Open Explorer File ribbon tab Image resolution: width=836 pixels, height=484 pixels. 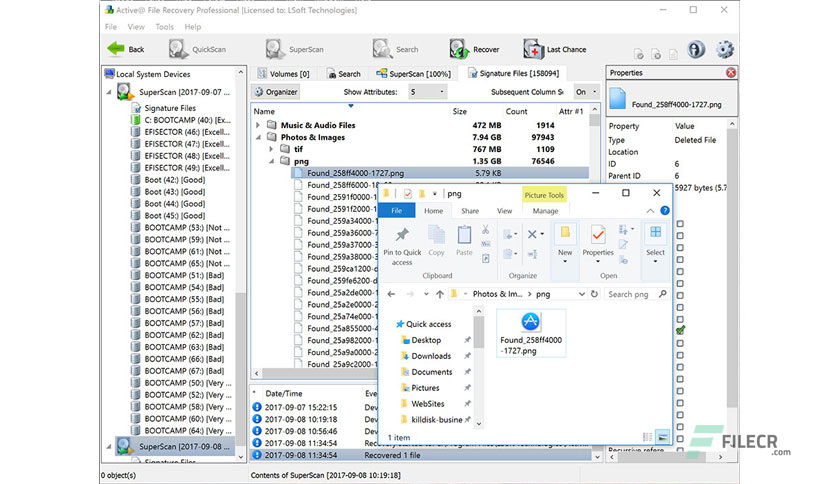click(396, 211)
